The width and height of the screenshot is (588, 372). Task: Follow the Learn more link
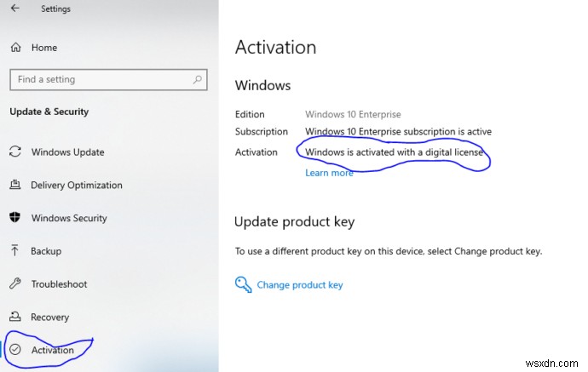pos(329,173)
